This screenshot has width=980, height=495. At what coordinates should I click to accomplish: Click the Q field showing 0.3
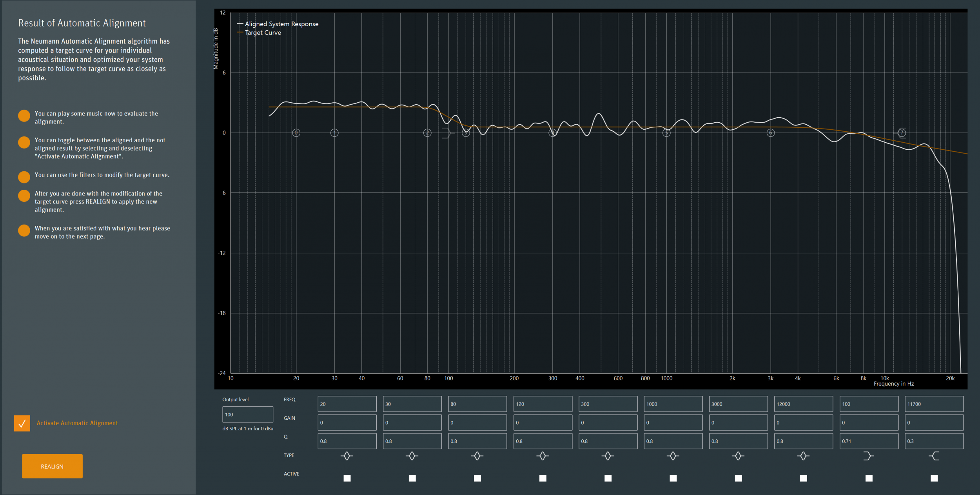tap(934, 441)
